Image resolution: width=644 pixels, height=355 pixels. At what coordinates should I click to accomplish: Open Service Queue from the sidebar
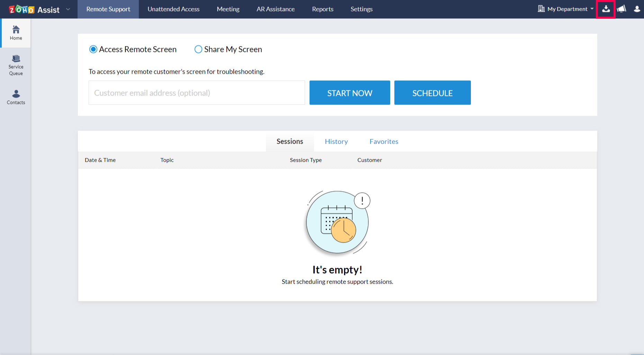coord(16,65)
